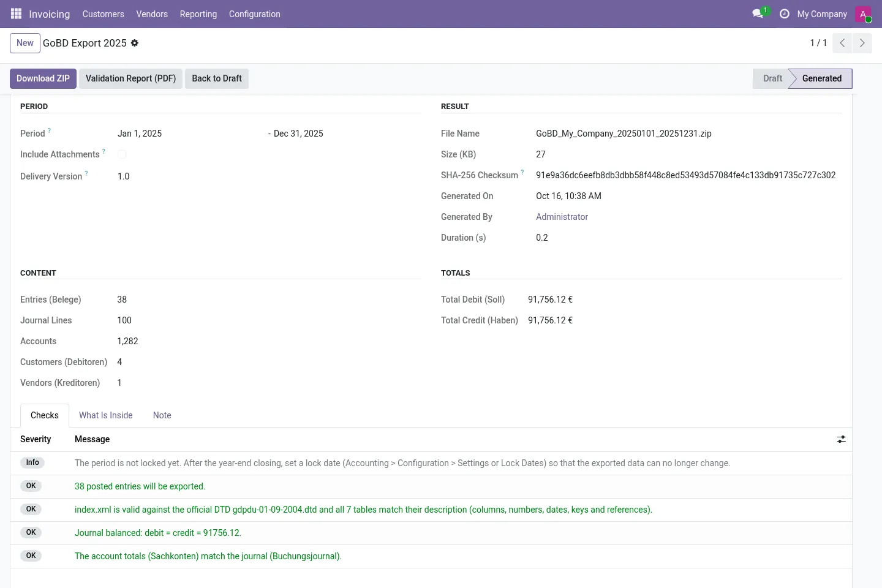Click the period end date Dec 31, 2025
The image size is (882, 588).
298,134
